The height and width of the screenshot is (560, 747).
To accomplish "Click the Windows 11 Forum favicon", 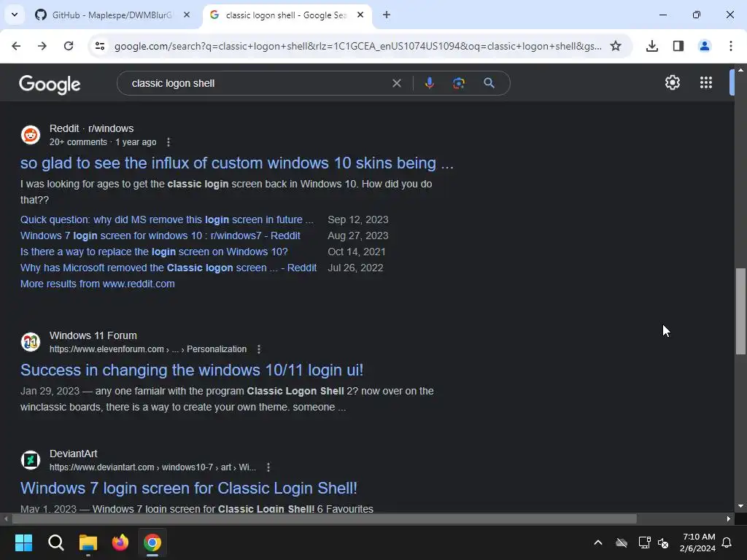I will [31, 342].
